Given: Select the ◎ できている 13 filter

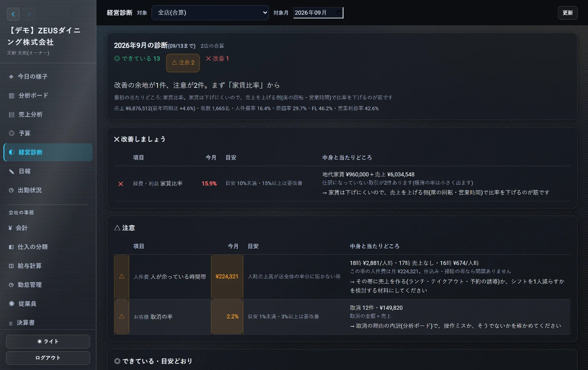Looking at the screenshot, I should pos(137,59).
